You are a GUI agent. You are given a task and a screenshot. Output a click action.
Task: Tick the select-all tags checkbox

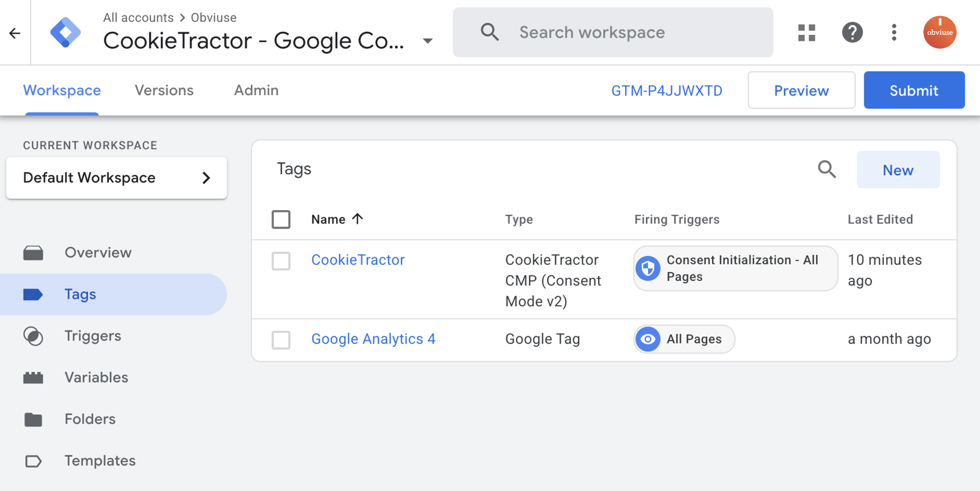(281, 220)
